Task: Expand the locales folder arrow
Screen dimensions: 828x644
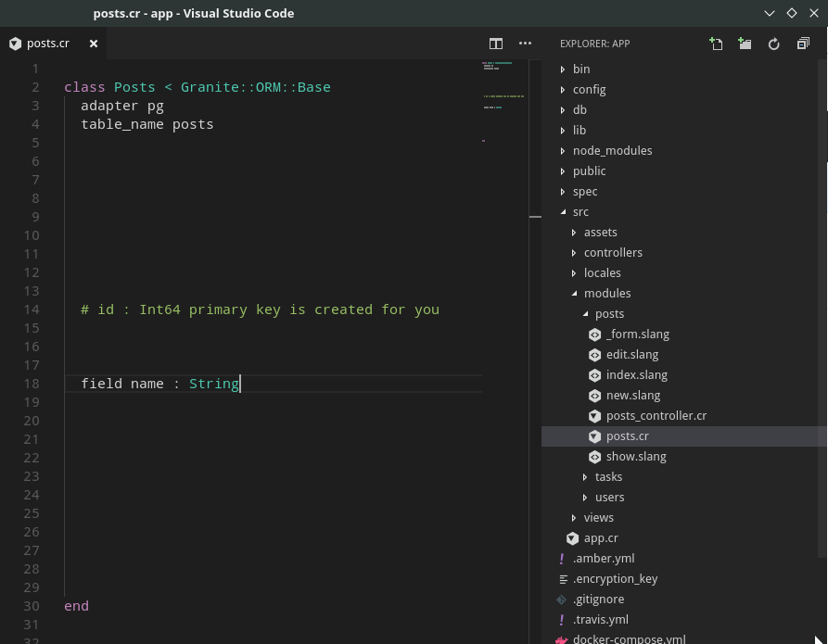Action: pos(573,273)
